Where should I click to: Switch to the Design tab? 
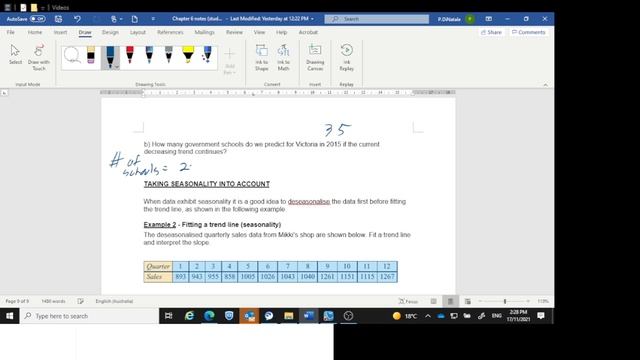110,32
